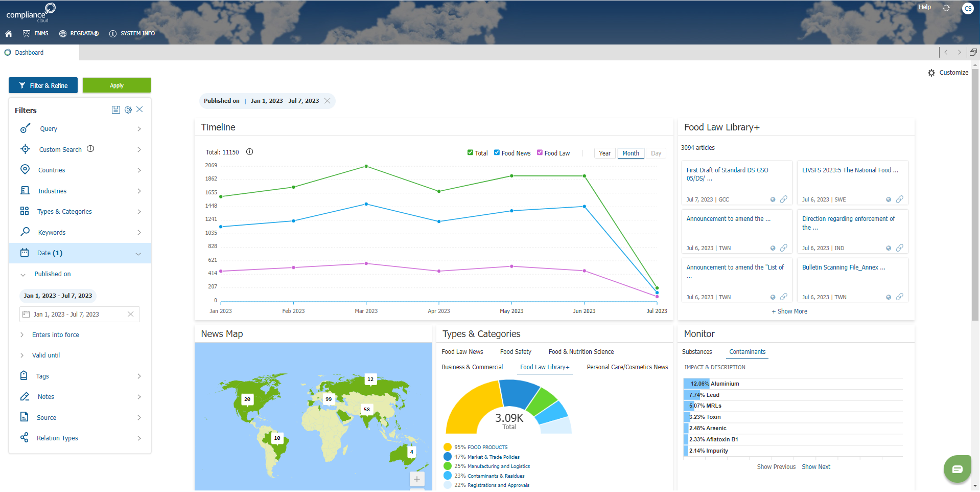Click the save filter icon in Filters panel
This screenshot has height=492, width=980.
tap(115, 109)
